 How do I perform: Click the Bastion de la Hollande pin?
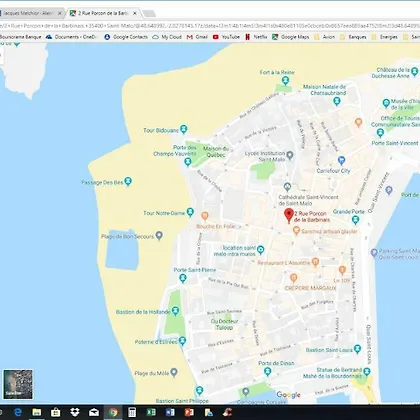coord(175,311)
